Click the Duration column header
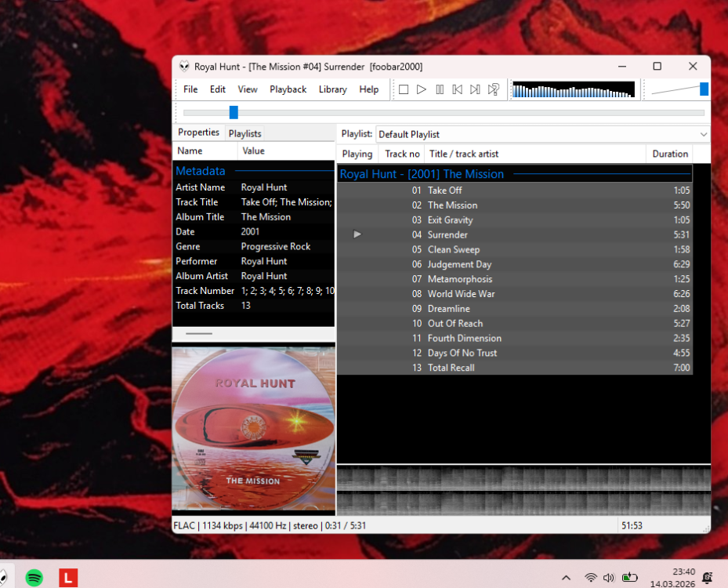The width and height of the screenshot is (728, 588). [x=669, y=154]
